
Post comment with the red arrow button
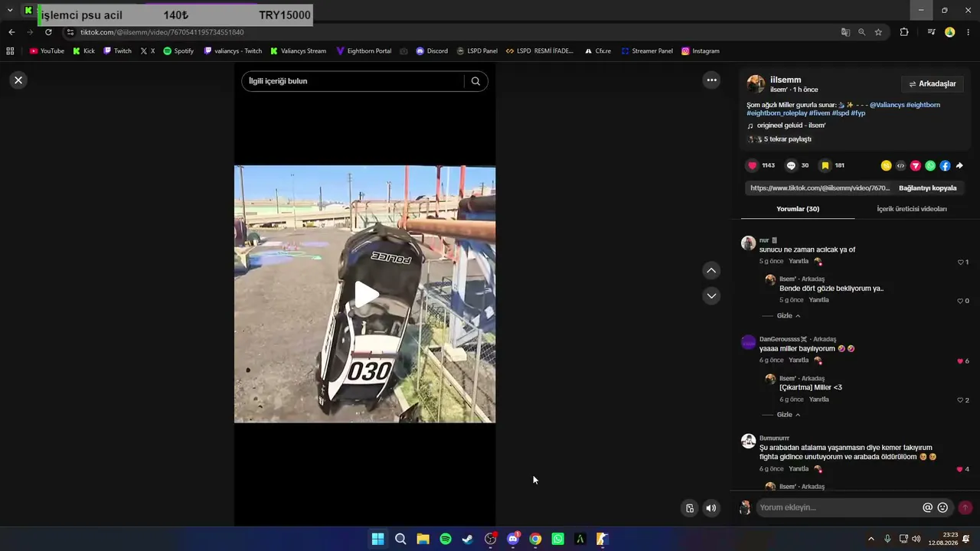click(965, 507)
